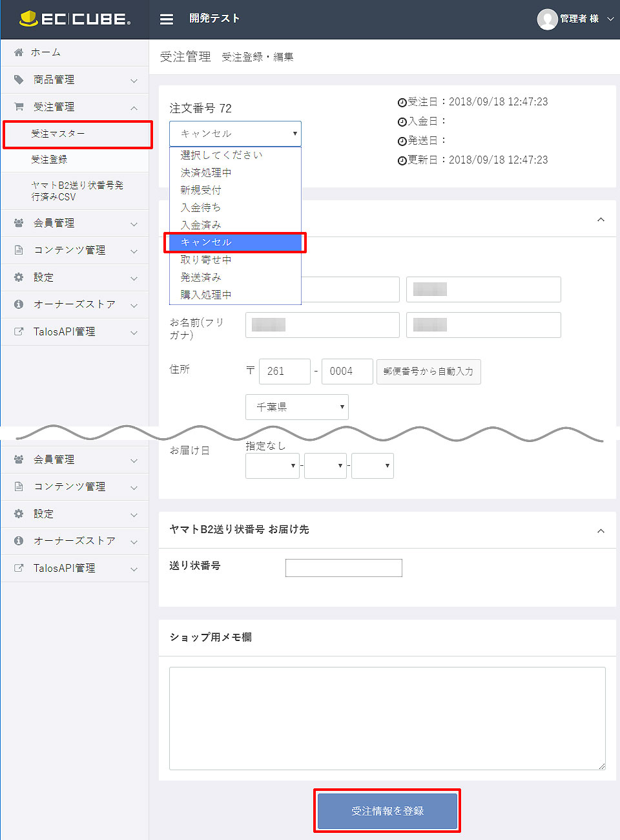Click the upper TalosAPI管理 external link icon
The width and height of the screenshot is (620, 840).
[19, 331]
